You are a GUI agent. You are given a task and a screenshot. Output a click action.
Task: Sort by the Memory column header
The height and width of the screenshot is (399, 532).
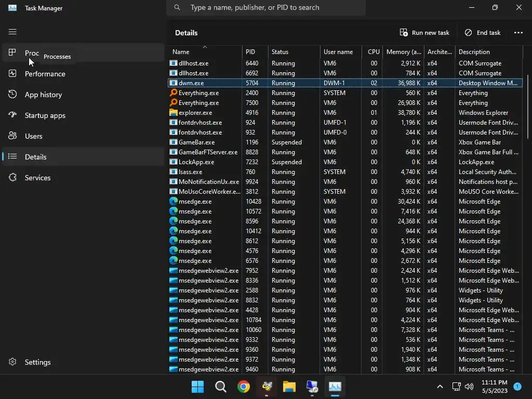(403, 51)
